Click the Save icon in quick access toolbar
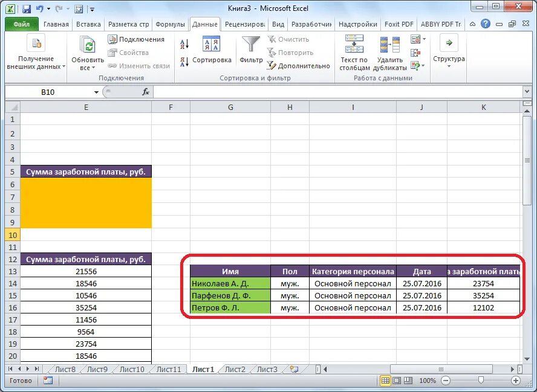The image size is (537, 392). (27, 9)
